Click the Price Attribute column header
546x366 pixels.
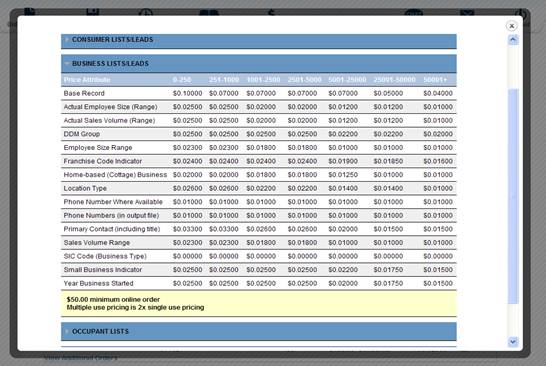tap(87, 80)
